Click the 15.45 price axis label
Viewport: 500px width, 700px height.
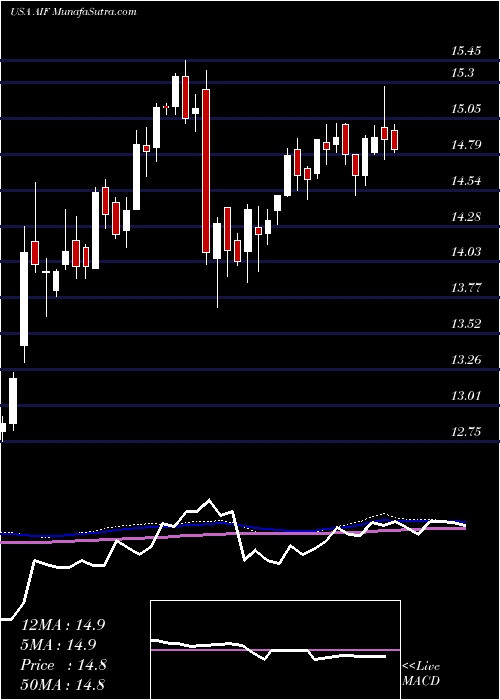466,51
